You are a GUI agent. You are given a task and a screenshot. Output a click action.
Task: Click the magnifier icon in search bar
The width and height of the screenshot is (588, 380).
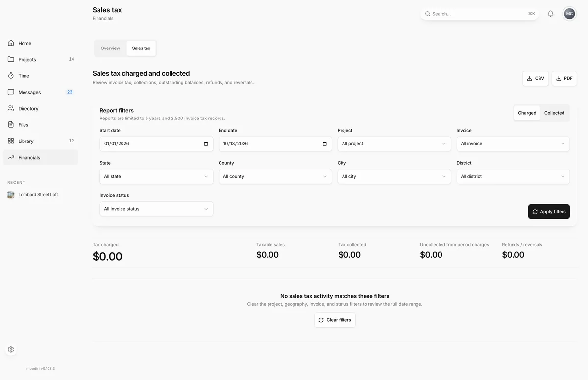click(x=428, y=14)
